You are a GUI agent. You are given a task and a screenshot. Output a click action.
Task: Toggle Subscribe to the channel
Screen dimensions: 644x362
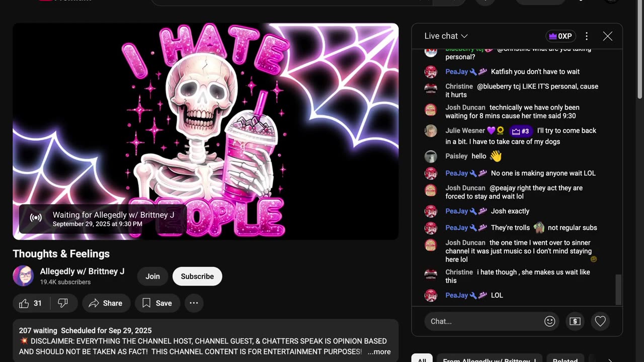coord(197,277)
